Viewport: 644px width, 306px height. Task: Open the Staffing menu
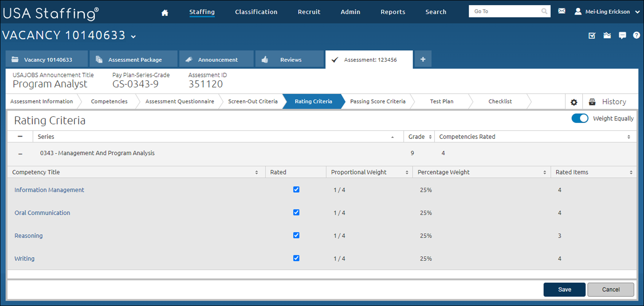(202, 12)
